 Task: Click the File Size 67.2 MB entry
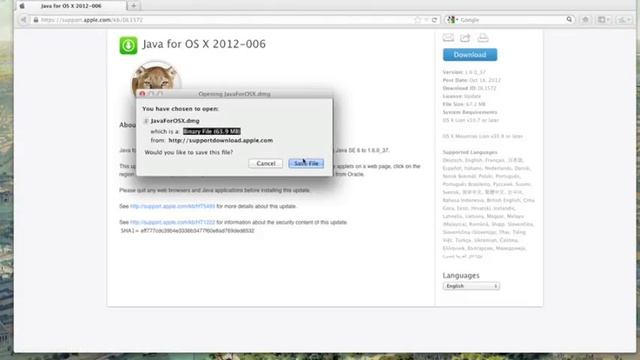[x=464, y=104]
